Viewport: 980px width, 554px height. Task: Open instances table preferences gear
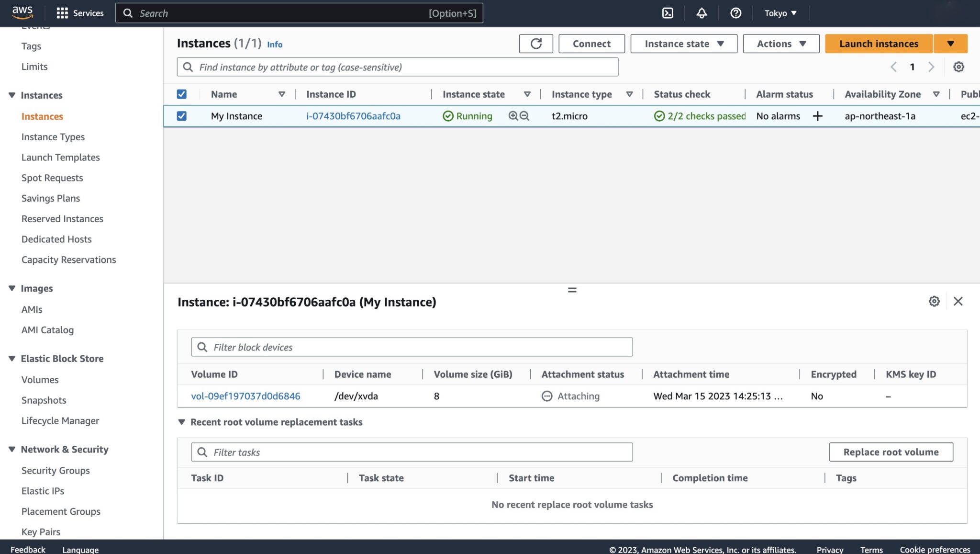959,67
